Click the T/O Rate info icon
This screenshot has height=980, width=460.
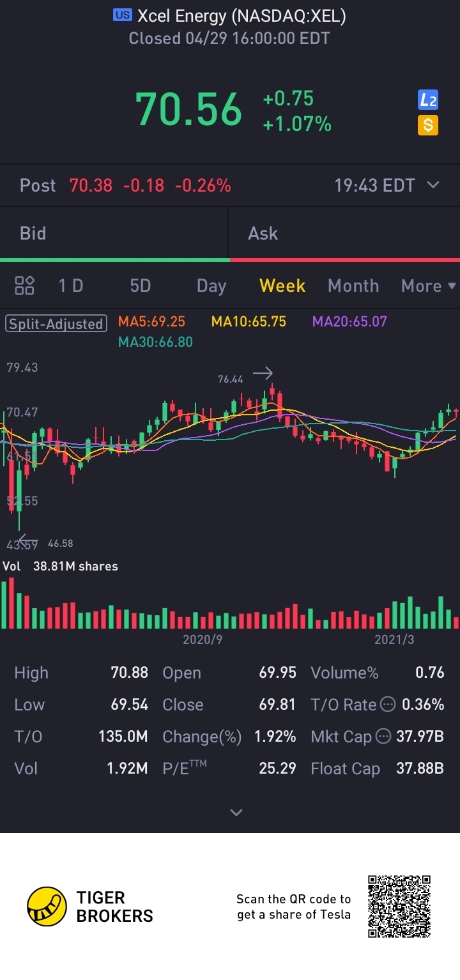click(387, 705)
